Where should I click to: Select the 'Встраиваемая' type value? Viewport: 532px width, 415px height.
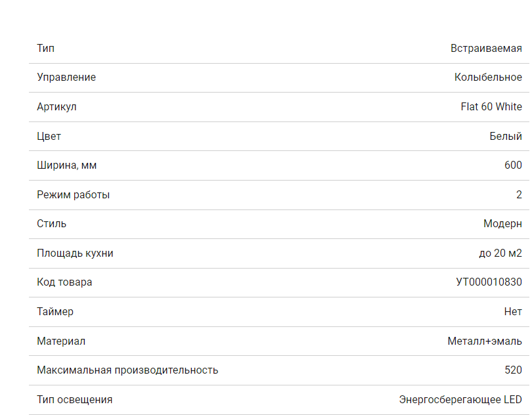486,48
